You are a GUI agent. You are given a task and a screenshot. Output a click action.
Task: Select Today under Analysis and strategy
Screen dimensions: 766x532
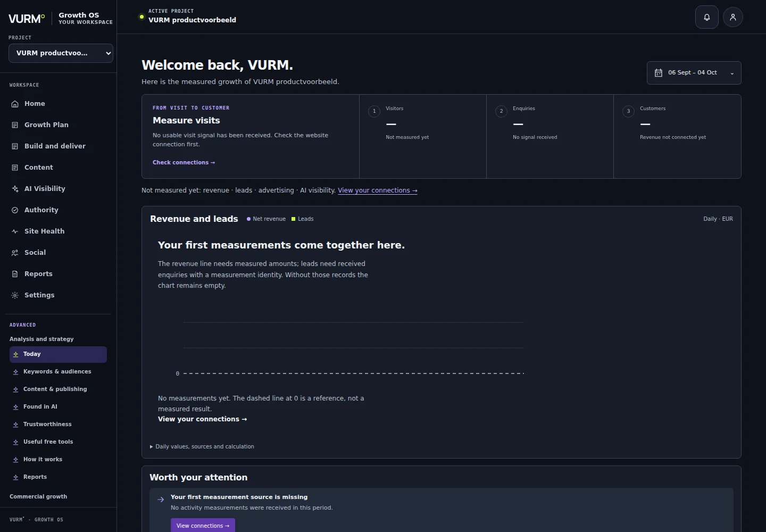click(x=58, y=354)
